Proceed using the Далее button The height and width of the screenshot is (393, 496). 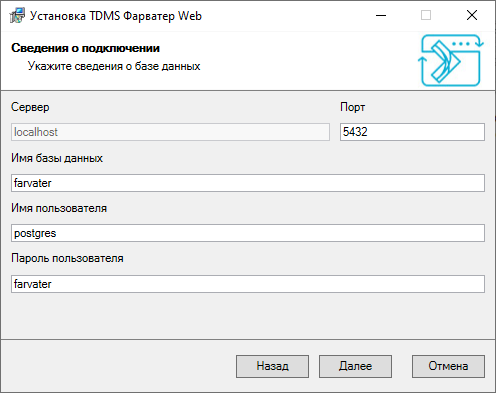point(355,366)
